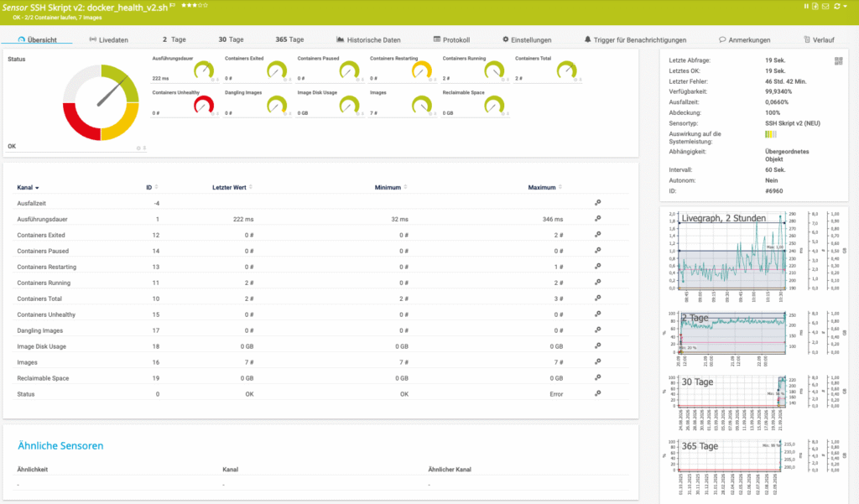Viewport: 859px width, 504px height.
Task: Open settings gear for Dangling Images channel
Action: click(597, 330)
